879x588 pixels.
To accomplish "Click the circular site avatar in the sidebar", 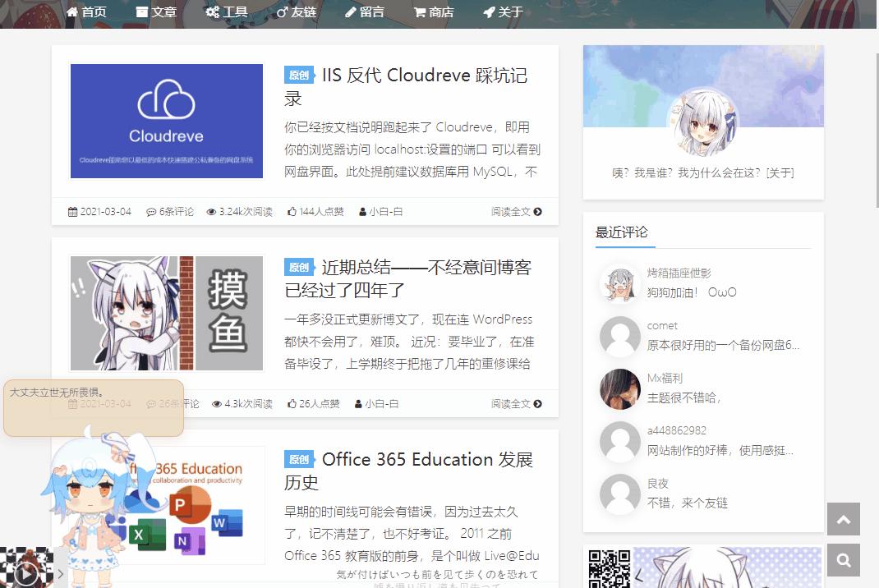I will pos(702,121).
